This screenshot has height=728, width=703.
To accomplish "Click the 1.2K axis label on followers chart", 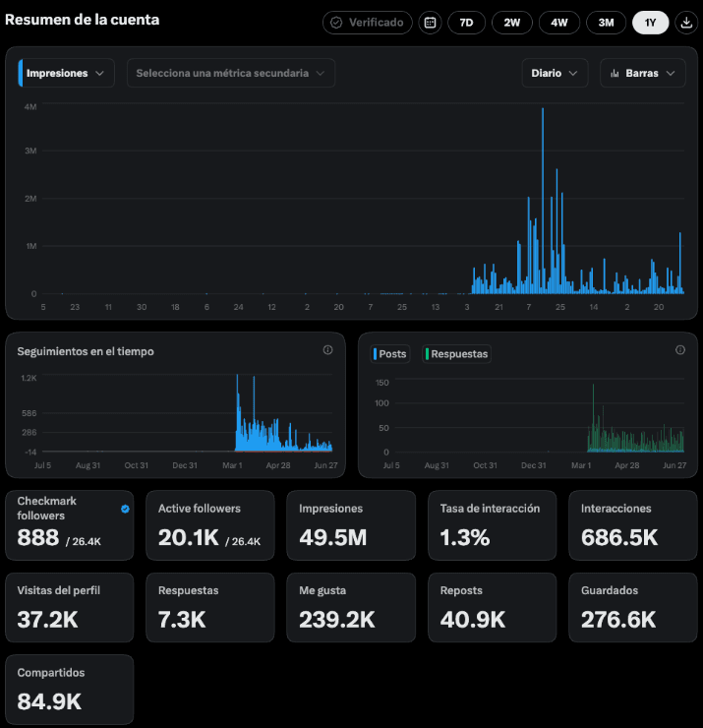I will click(29, 378).
